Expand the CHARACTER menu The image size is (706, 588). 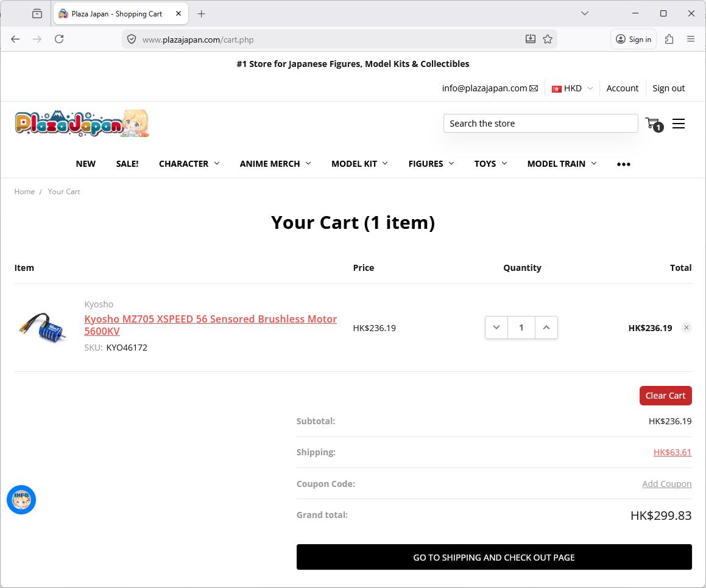coord(189,164)
